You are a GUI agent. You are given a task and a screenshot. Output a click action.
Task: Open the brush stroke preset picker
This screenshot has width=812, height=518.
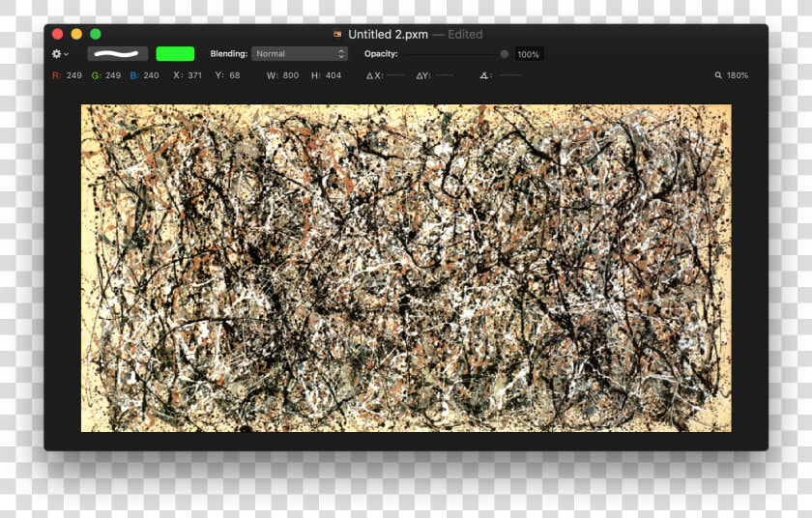[118, 54]
